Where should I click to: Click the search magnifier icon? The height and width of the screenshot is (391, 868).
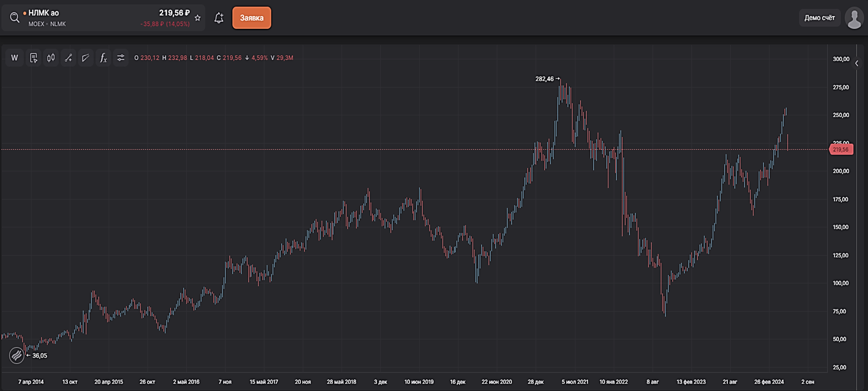coord(14,18)
